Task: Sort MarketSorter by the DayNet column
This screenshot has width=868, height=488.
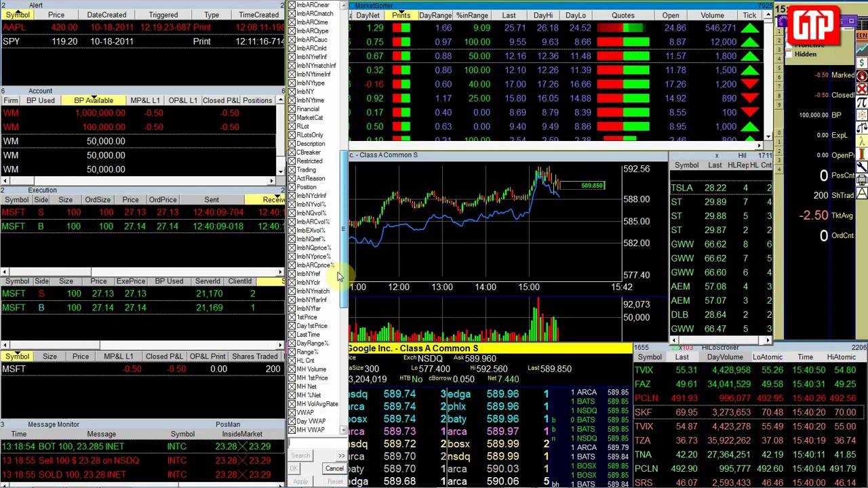Action: [x=368, y=15]
